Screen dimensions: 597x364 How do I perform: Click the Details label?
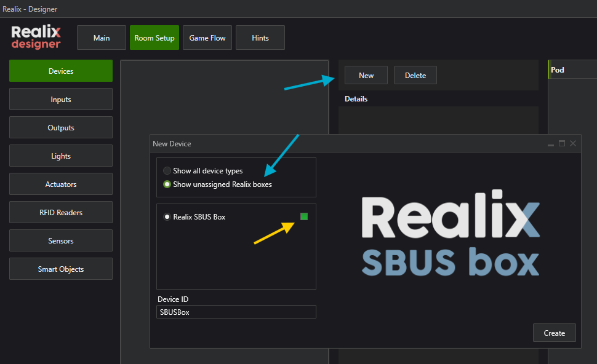[356, 99]
